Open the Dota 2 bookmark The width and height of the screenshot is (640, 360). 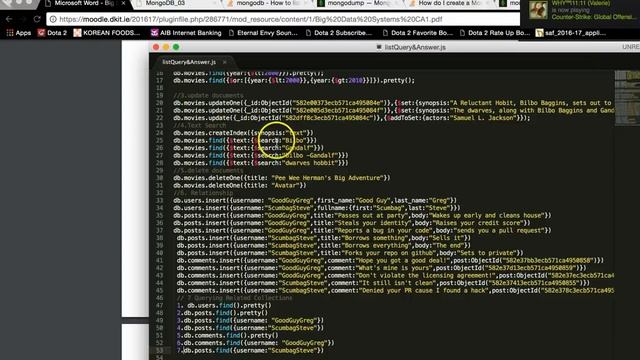(52, 33)
